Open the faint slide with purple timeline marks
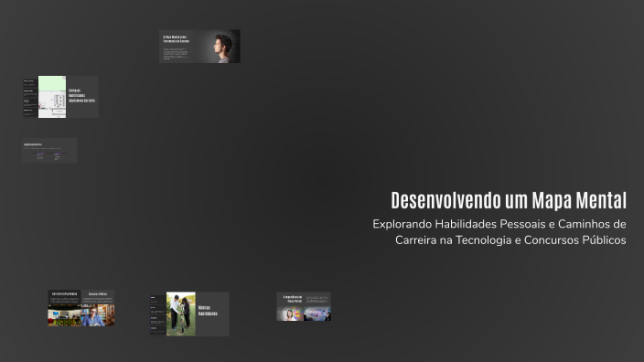644x362 pixels. click(49, 151)
